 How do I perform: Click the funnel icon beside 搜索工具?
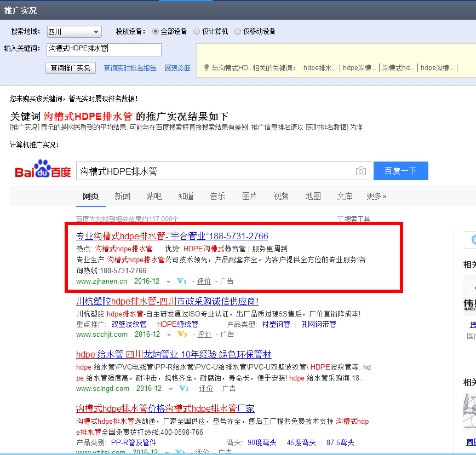click(340, 219)
